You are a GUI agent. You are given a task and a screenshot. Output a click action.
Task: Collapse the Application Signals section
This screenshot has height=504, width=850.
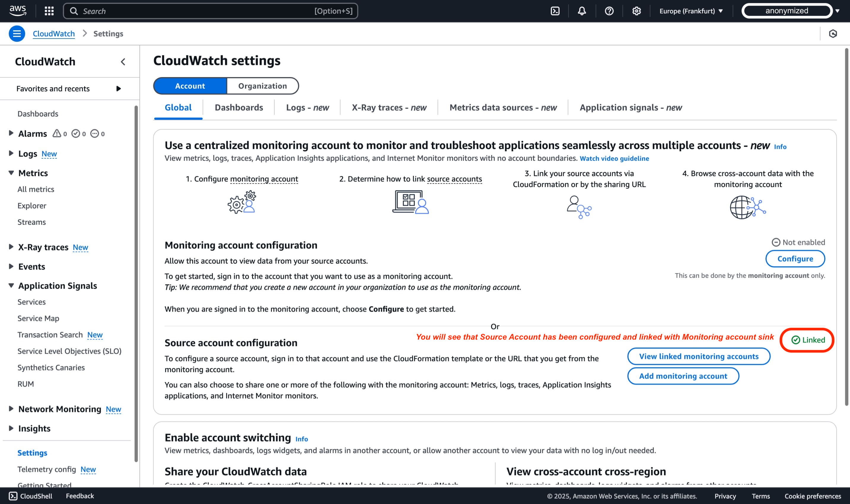tap(11, 286)
